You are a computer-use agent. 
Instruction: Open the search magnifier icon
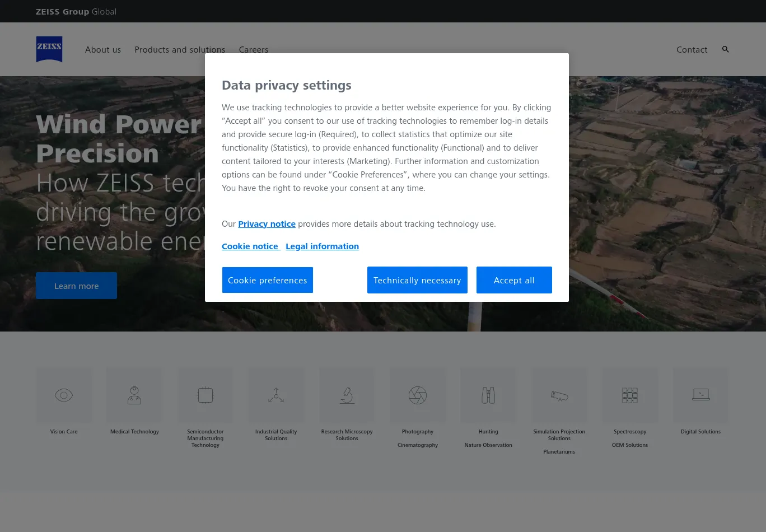tap(725, 49)
